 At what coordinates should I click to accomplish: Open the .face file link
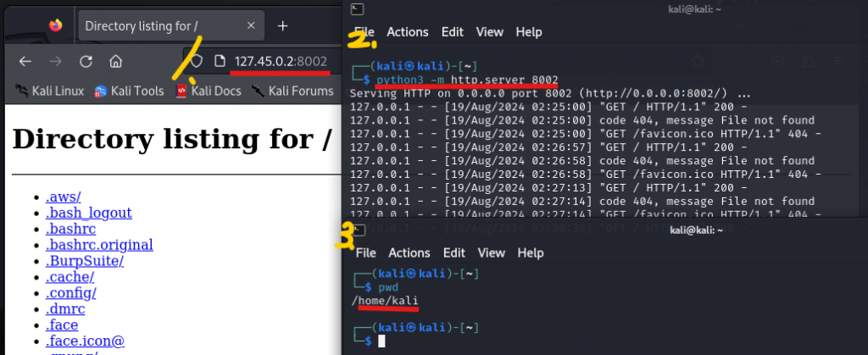(x=61, y=324)
